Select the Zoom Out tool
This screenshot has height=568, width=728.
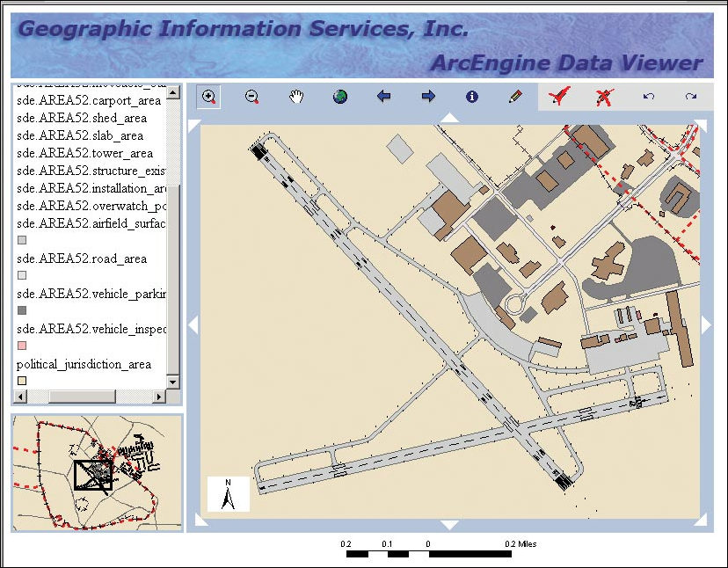(251, 97)
